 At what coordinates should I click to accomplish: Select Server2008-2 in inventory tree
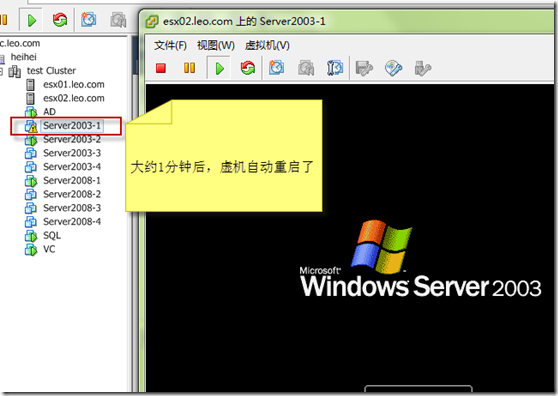click(72, 194)
